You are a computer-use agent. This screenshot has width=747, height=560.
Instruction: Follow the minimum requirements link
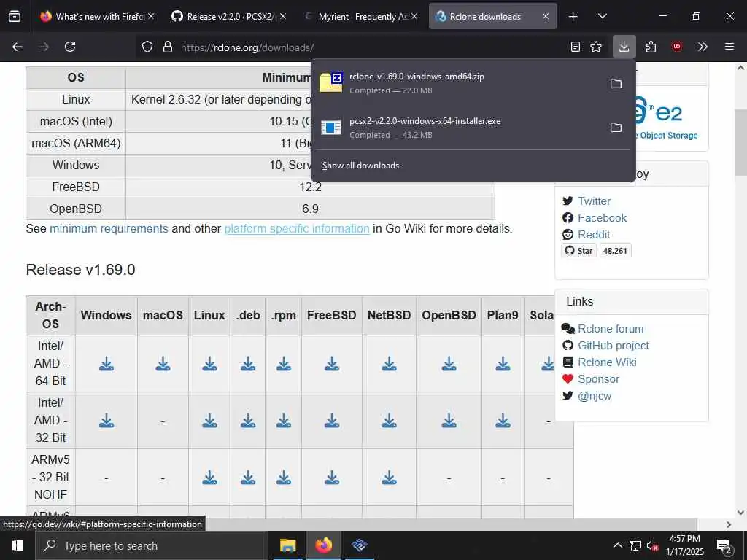coord(109,228)
